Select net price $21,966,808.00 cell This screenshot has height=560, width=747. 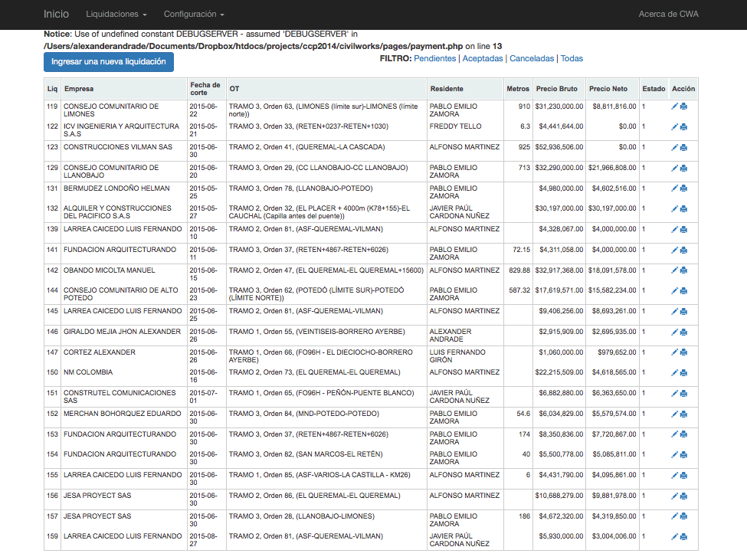point(612,172)
